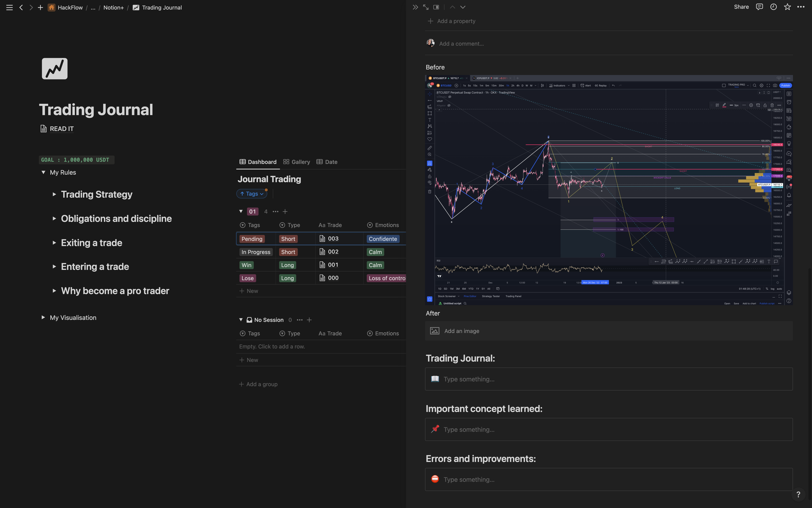
Task: Click New row under No Session
Action: (x=249, y=360)
